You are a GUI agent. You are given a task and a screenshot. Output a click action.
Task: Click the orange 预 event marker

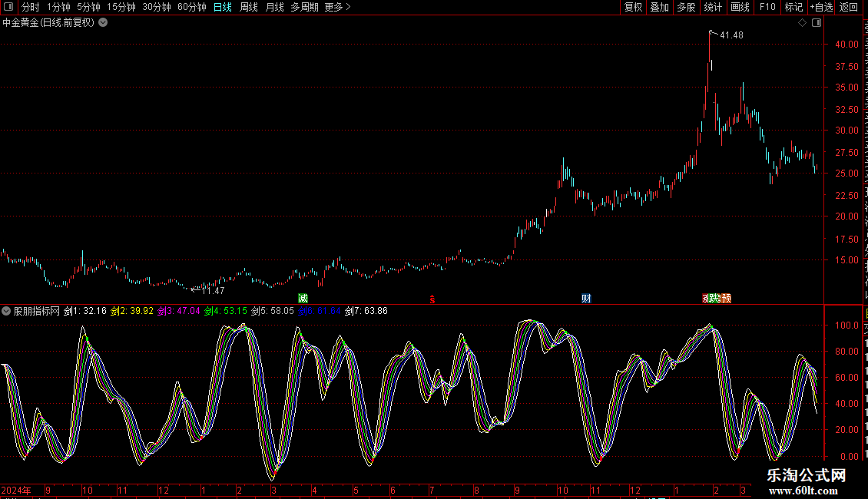tap(727, 298)
